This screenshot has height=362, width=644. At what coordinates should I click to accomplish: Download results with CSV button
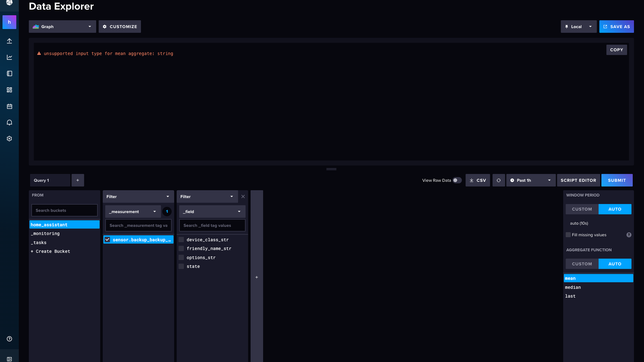tap(478, 180)
